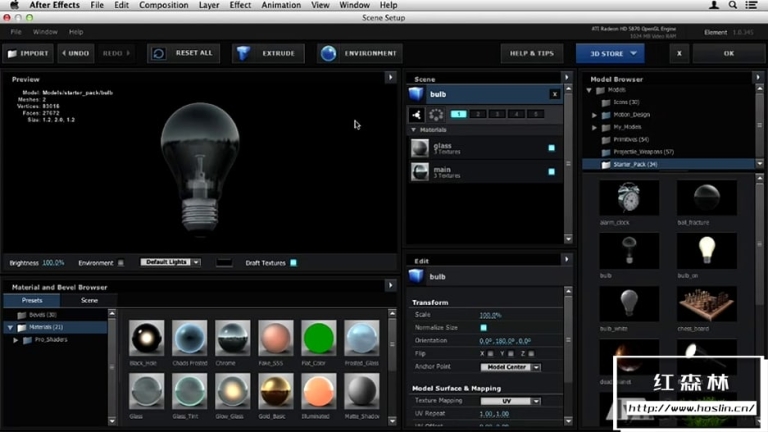The width and height of the screenshot is (768, 432).
Task: Select the chess_board model thumbnail
Action: 706,304
